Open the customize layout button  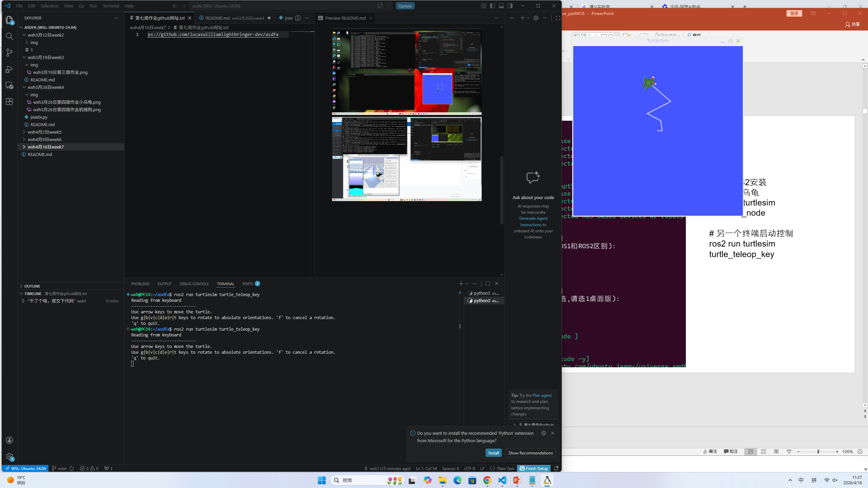(x=484, y=6)
